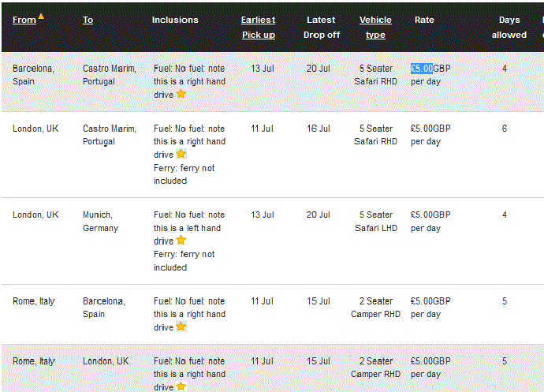Click the star icon in Barcelona to Castro Marim row

(181, 94)
